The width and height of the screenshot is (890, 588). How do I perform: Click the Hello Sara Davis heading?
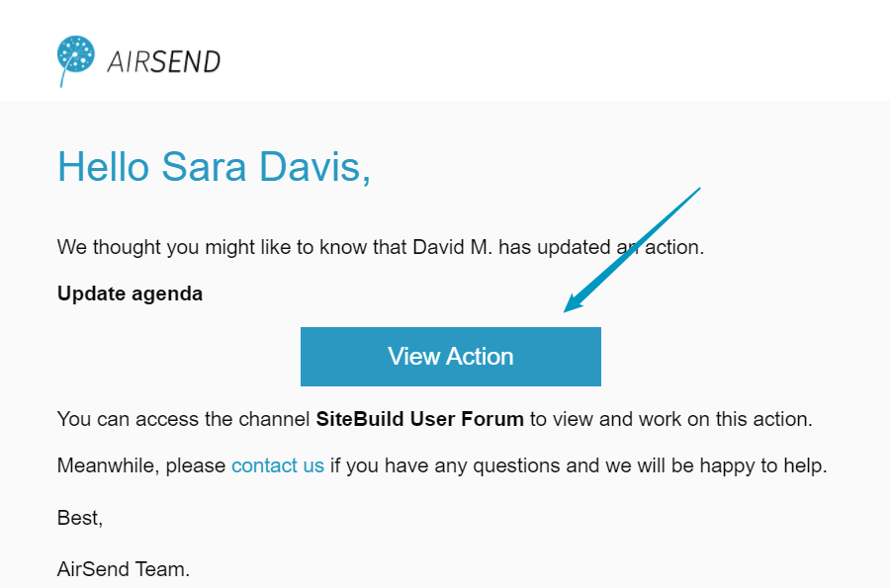point(214,167)
